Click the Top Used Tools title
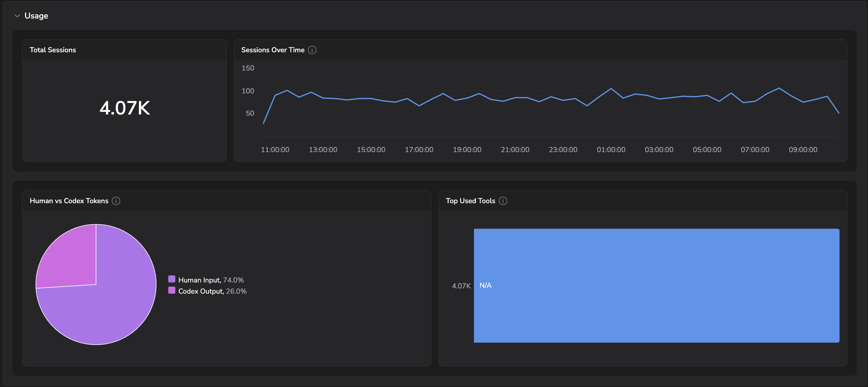Viewport: 868px width, 387px height. (x=470, y=201)
